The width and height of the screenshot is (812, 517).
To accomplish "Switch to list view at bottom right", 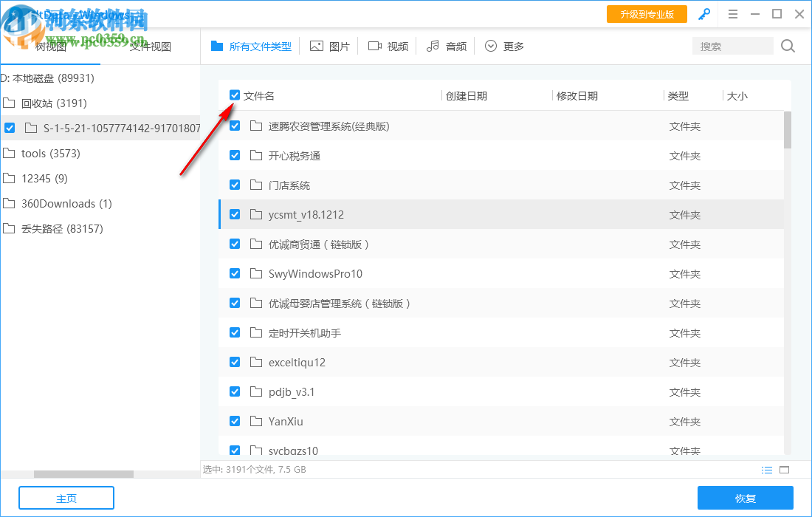I will point(767,469).
